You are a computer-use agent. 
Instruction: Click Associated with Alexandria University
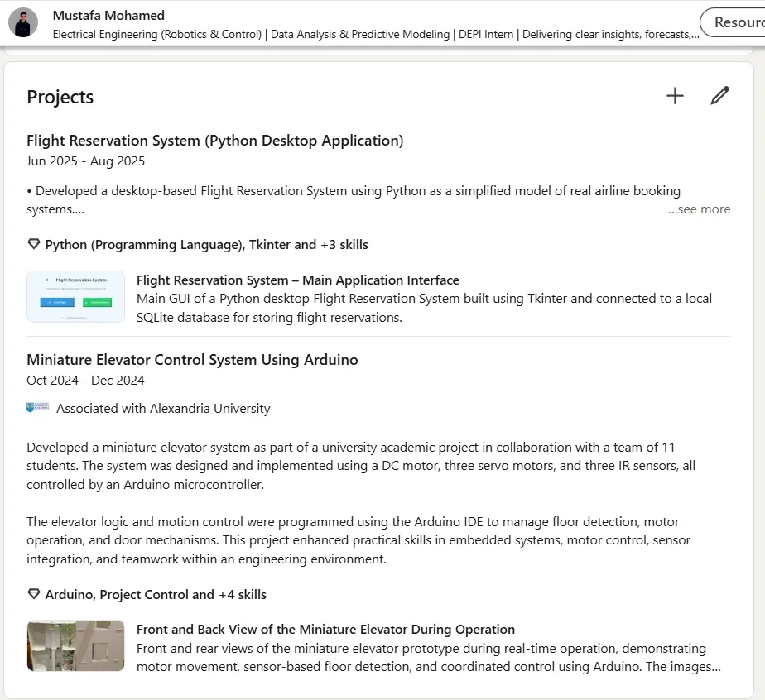[x=163, y=407]
